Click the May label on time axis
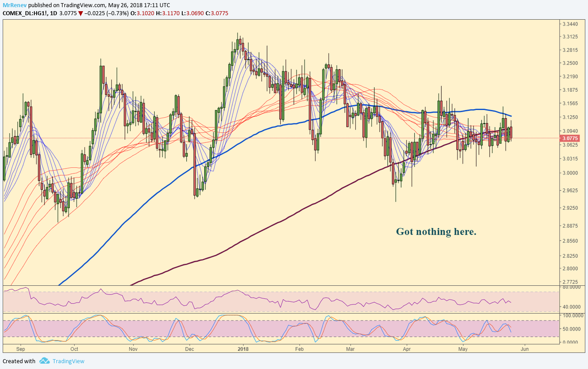Image resolution: width=588 pixels, height=369 pixels. [463, 348]
